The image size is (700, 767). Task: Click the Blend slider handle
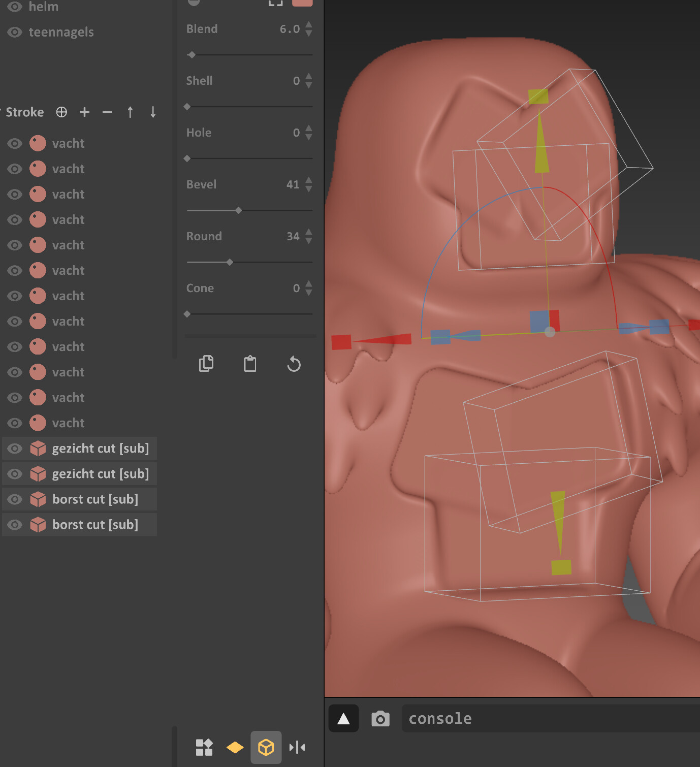pyautogui.click(x=192, y=55)
